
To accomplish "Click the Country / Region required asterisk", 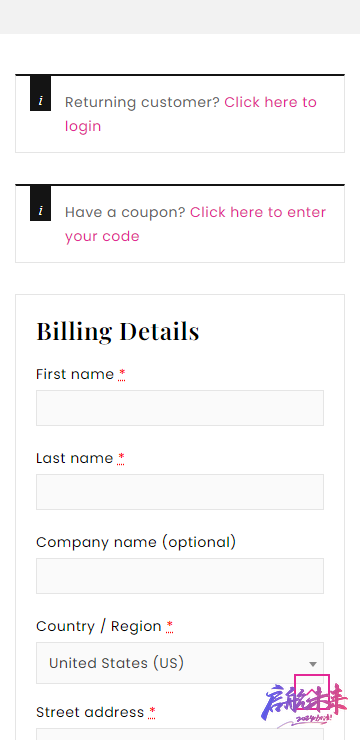I will coord(169,626).
